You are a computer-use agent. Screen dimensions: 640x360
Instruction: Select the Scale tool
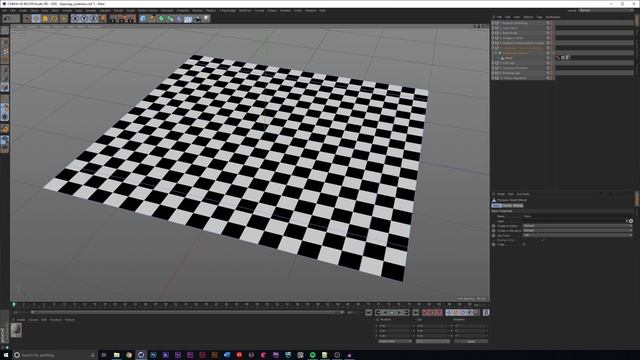[x=45, y=19]
